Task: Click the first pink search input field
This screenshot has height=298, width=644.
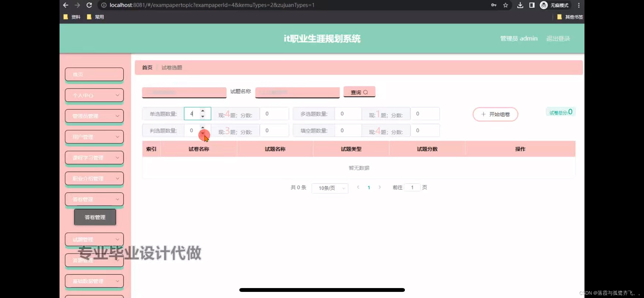Action: 184,92
